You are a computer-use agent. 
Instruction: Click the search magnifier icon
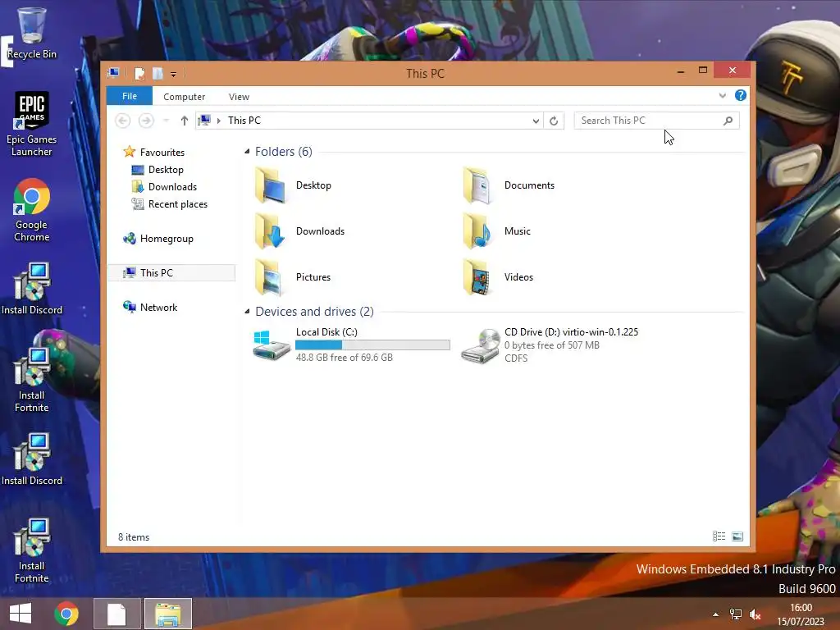[x=728, y=121]
